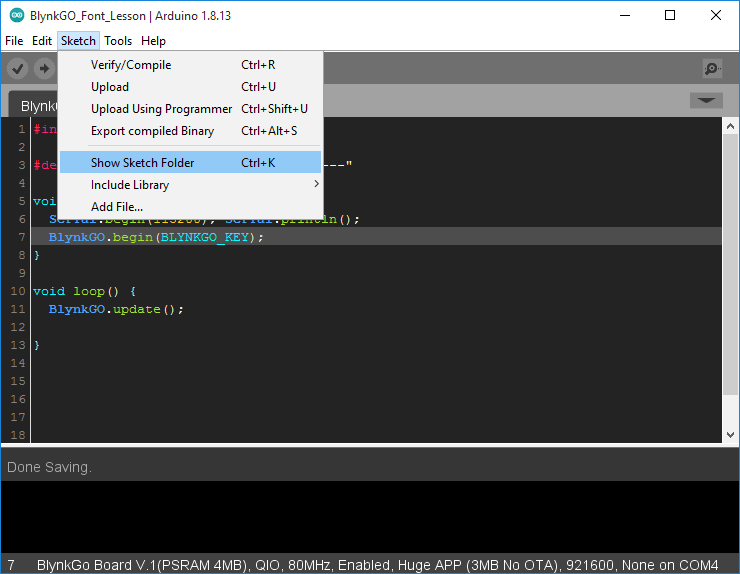Open the Help menu
Image resolution: width=740 pixels, height=574 pixels.
[153, 41]
